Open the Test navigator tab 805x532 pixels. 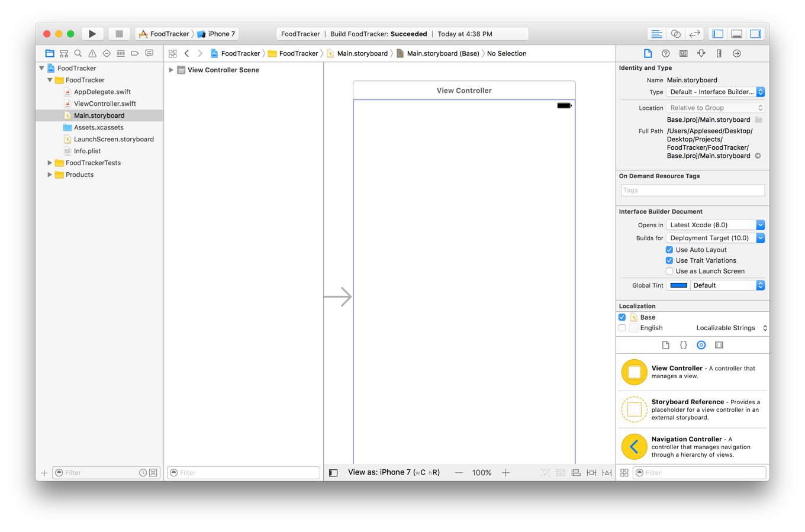click(x=107, y=53)
